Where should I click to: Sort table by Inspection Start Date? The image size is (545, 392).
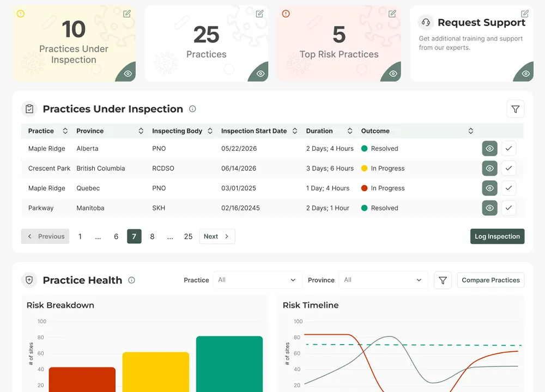pos(295,131)
